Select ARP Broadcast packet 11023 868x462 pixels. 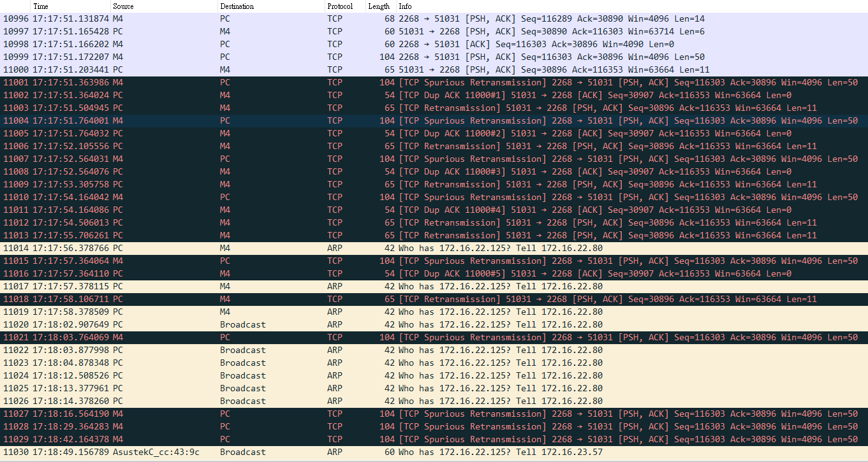pyautogui.click(x=434, y=363)
